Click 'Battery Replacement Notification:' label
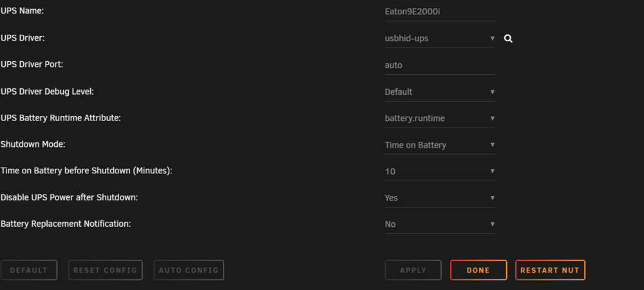Viewport: 644px width, 290px height. [66, 224]
